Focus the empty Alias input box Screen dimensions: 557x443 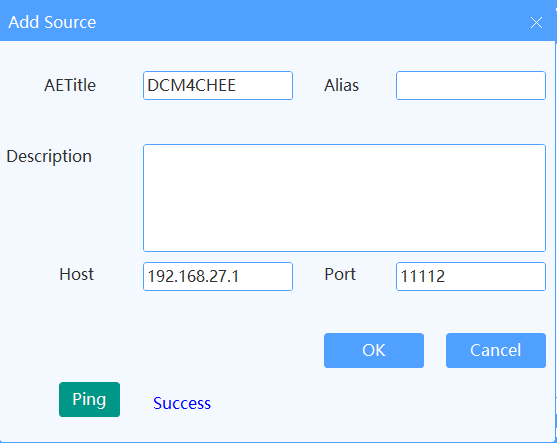pos(471,86)
